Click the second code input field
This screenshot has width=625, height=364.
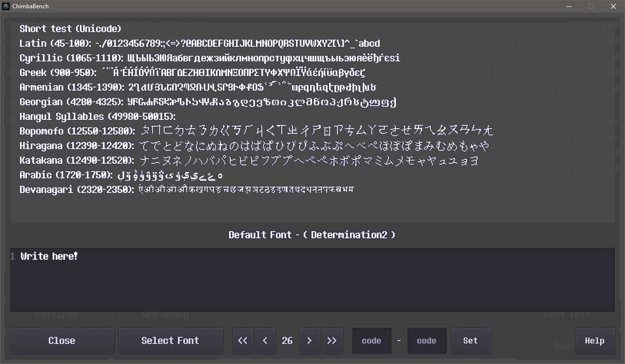pyautogui.click(x=427, y=341)
